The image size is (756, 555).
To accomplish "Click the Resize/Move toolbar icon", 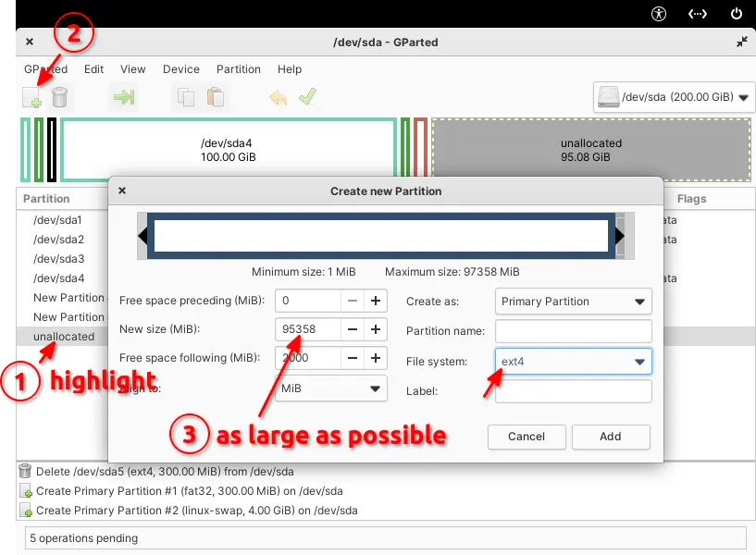I will pos(123,97).
